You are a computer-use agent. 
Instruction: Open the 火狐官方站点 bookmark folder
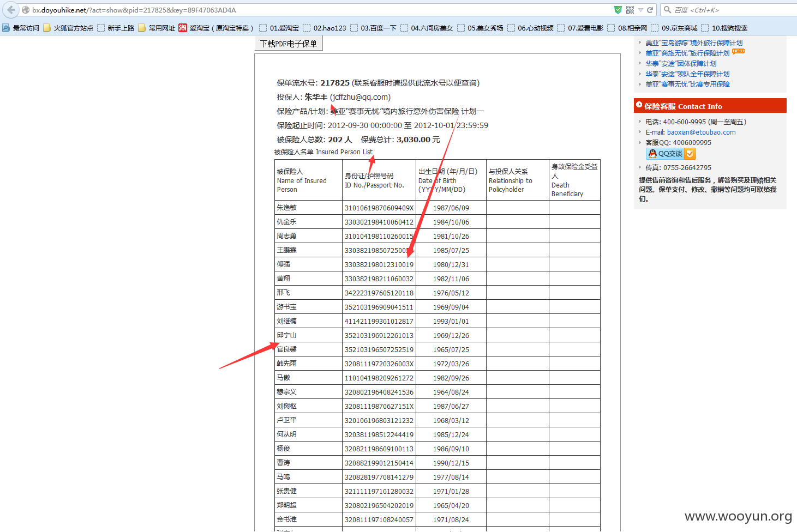(68, 28)
